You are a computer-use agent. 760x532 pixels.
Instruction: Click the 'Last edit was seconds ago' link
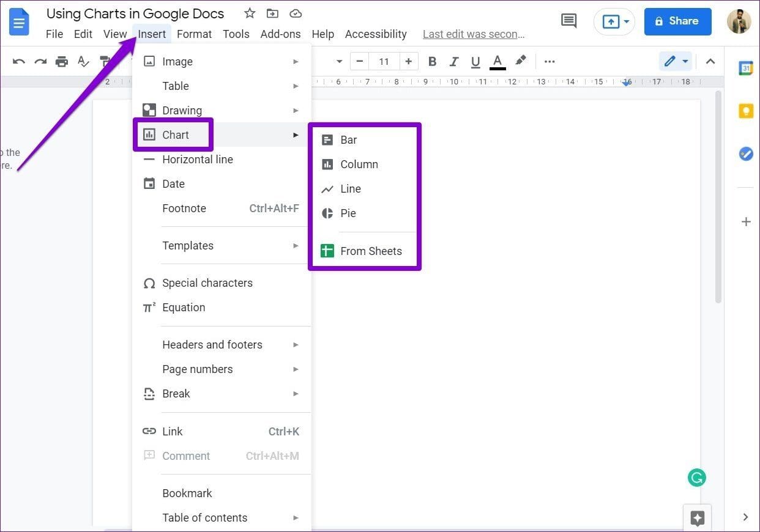(474, 34)
